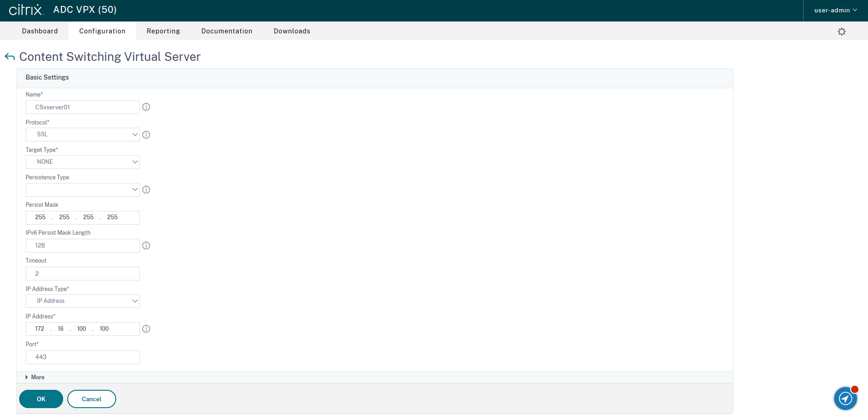
Task: Switch to the Dashboard tab
Action: coord(40,31)
